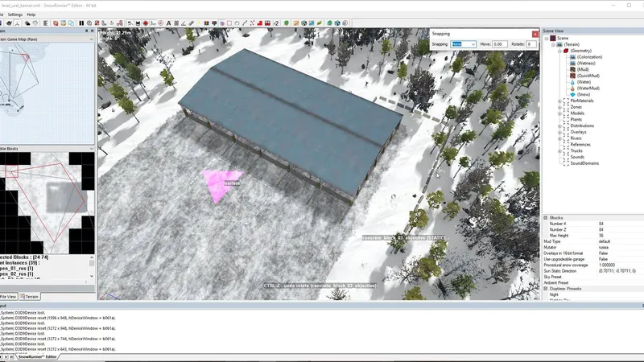Expand the PbrMaterials tree node
Screen dimensions: 644x362
click(x=559, y=101)
